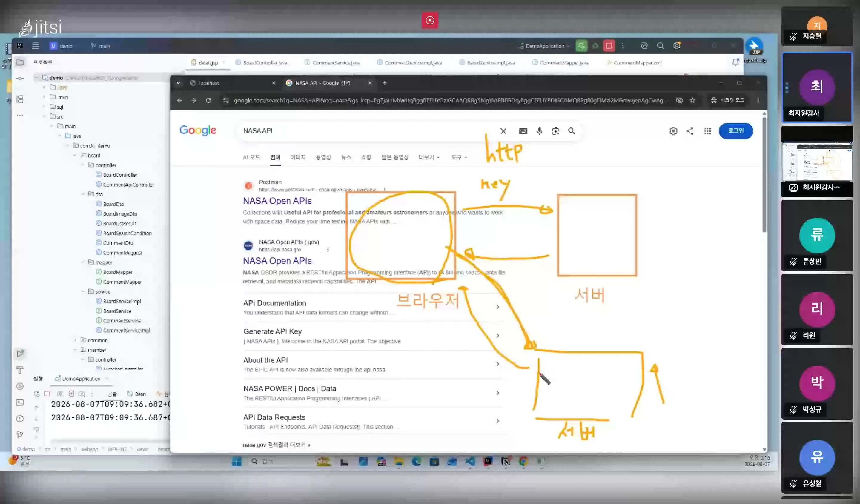Open the Problems tool window icon

[20, 418]
